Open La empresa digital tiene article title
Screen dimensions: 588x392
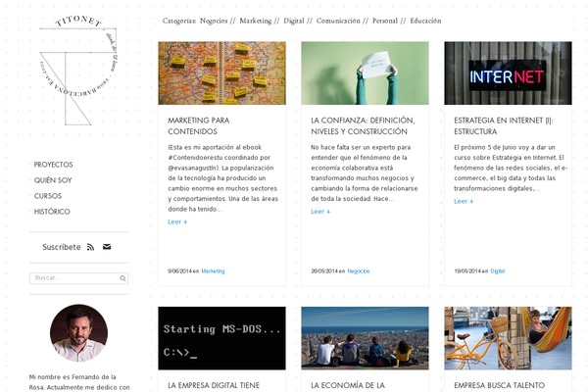tap(214, 385)
